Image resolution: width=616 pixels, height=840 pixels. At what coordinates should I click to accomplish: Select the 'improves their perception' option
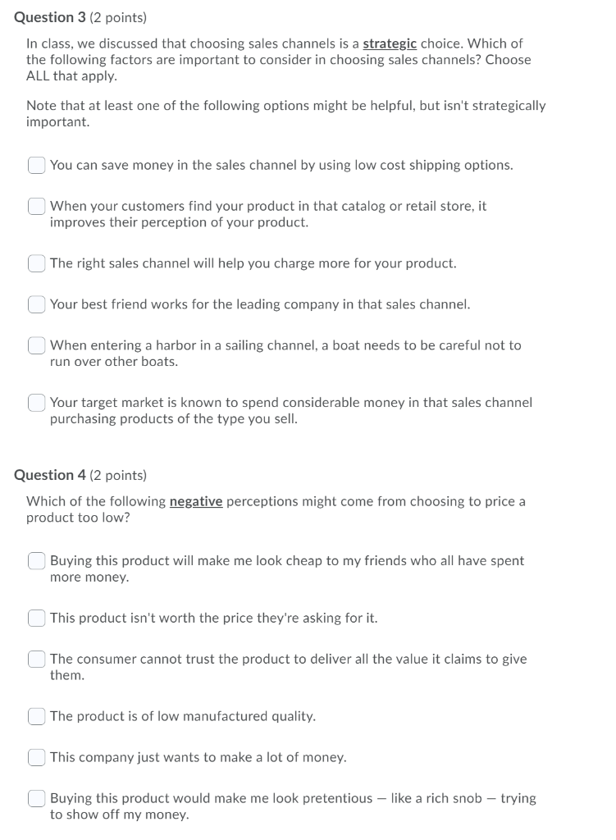36,206
